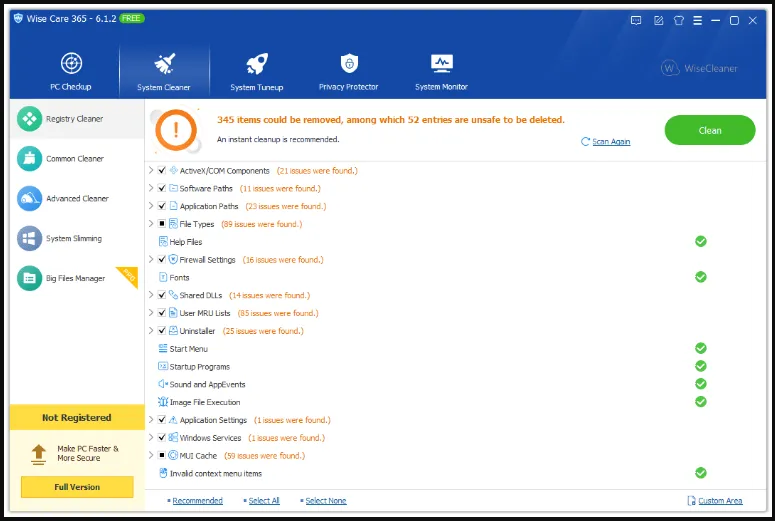Switch to System Tuneup tab label
Viewport: 775px width, 521px height.
(257, 87)
